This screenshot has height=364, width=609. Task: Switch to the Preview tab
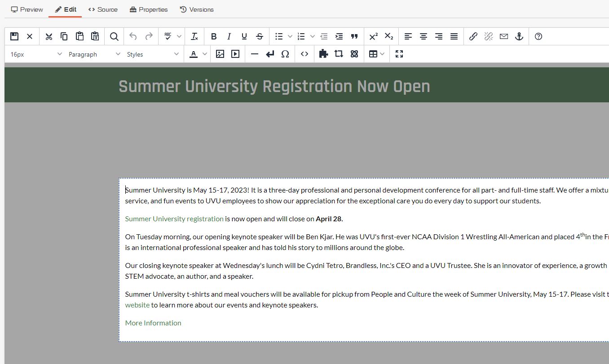[27, 9]
